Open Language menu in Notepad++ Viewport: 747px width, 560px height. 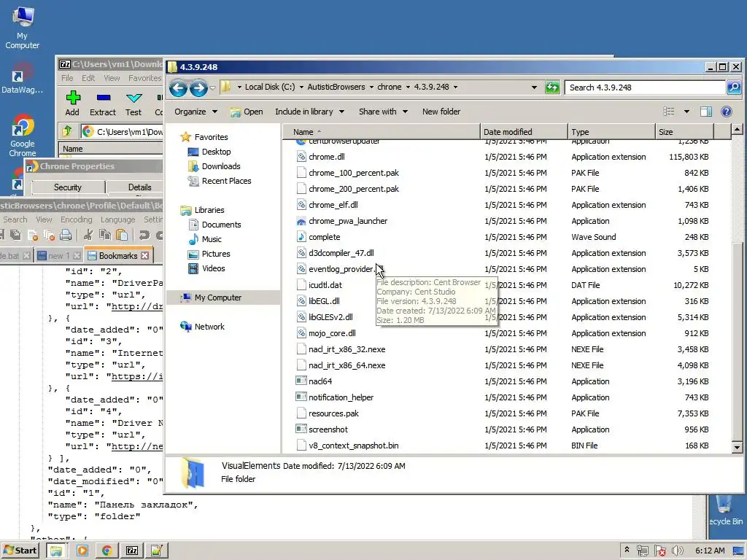coord(117,219)
